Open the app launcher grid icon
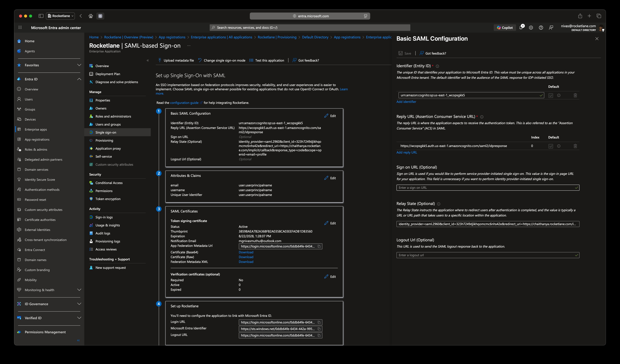 click(20, 28)
